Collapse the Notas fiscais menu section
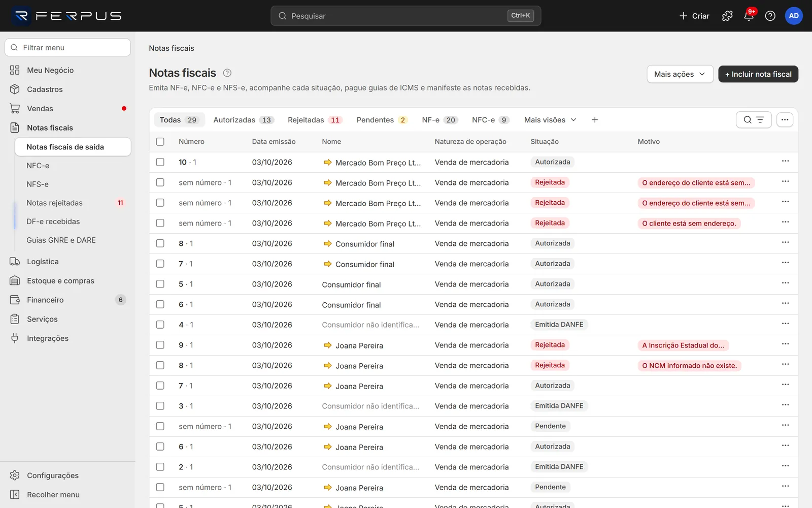 pyautogui.click(x=67, y=128)
